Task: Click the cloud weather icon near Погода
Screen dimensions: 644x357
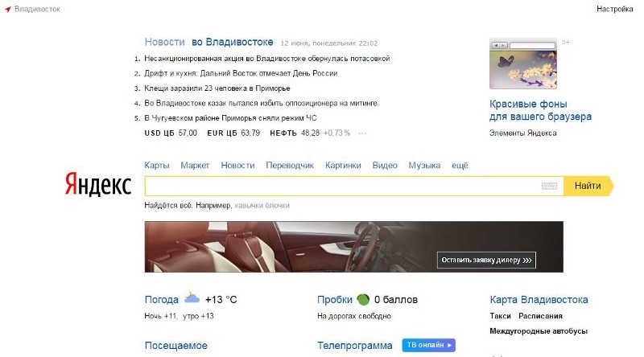Action: click(192, 297)
